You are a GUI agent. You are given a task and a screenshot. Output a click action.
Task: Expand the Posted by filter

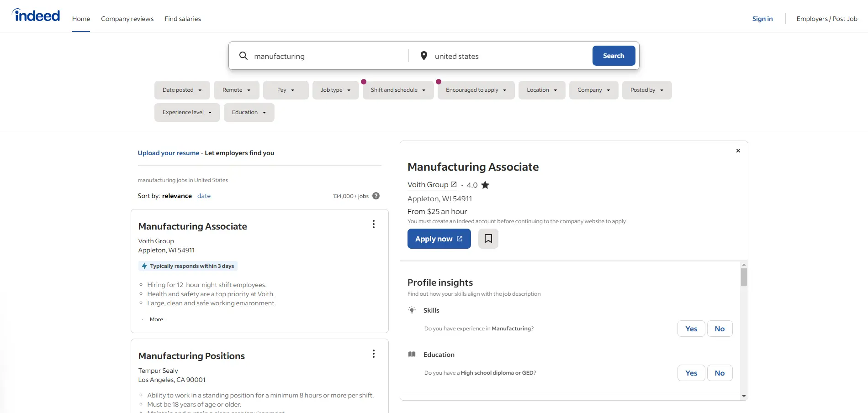click(x=647, y=90)
